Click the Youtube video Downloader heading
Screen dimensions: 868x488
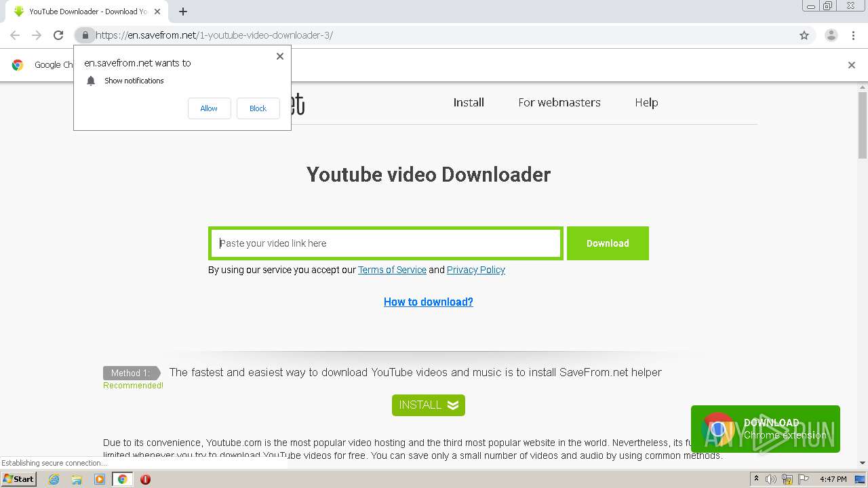429,174
